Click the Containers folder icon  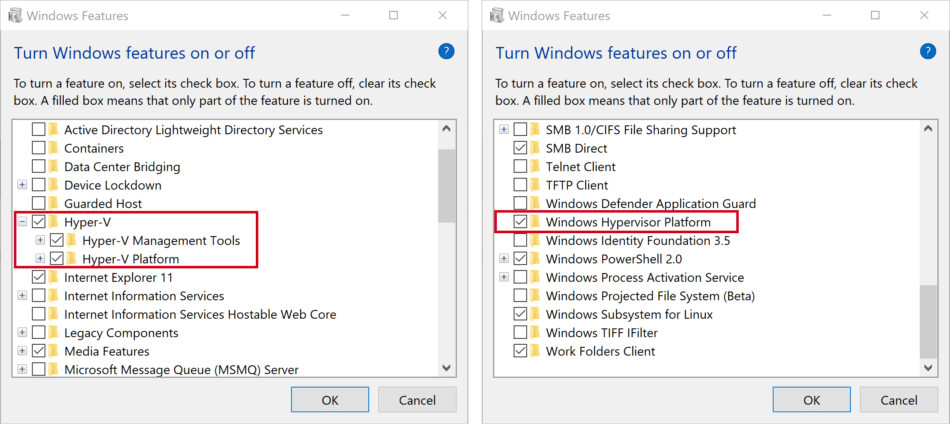pyautogui.click(x=53, y=148)
